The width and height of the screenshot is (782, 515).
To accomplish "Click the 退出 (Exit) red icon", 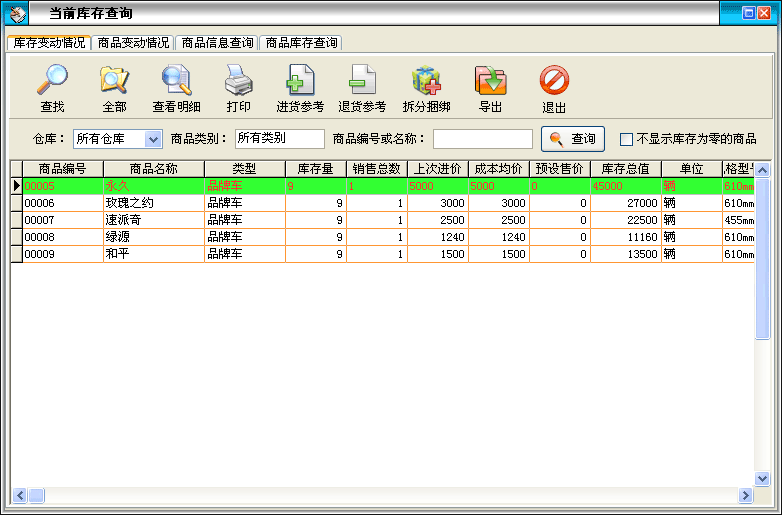I will [554, 81].
